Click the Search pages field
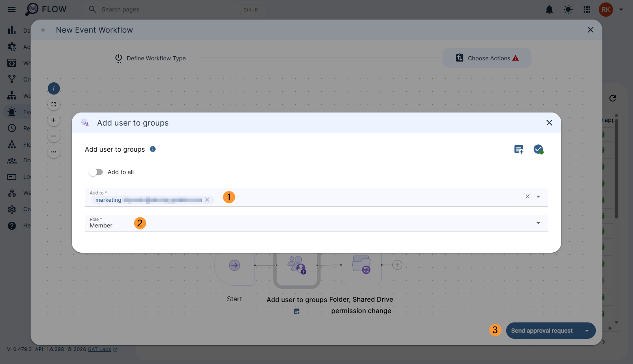The height and width of the screenshot is (364, 633). [175, 9]
